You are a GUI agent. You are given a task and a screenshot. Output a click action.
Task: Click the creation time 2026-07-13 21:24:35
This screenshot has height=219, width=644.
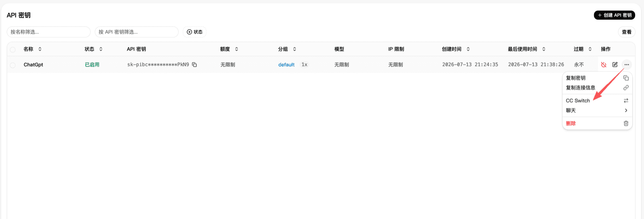click(x=470, y=65)
